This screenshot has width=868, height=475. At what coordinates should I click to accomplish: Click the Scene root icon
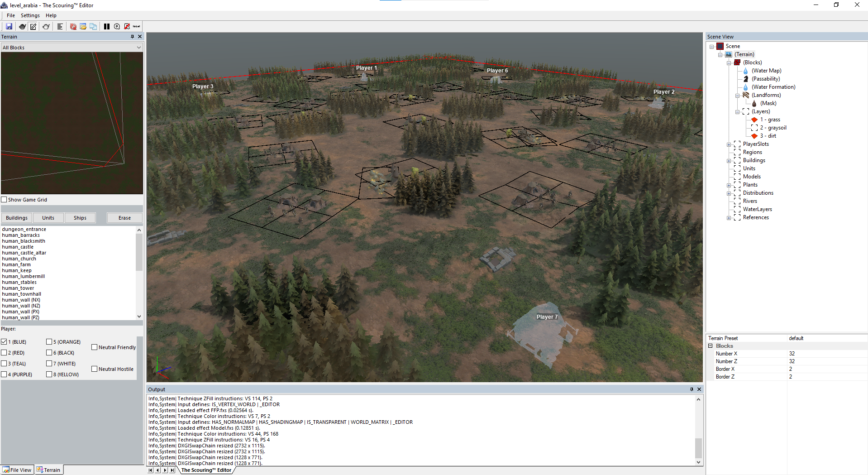(x=720, y=46)
